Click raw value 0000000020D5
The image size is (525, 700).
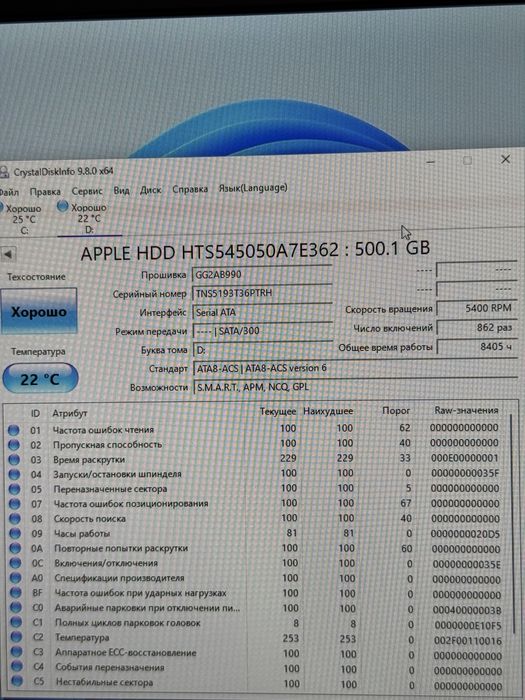tap(466, 534)
